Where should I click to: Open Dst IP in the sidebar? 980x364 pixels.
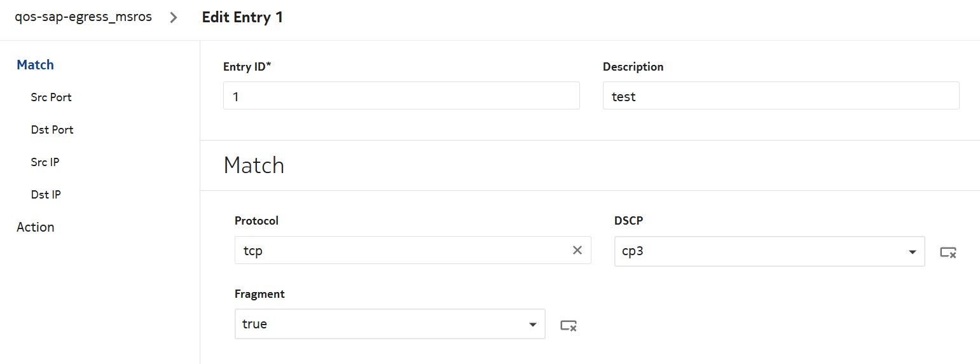point(46,195)
